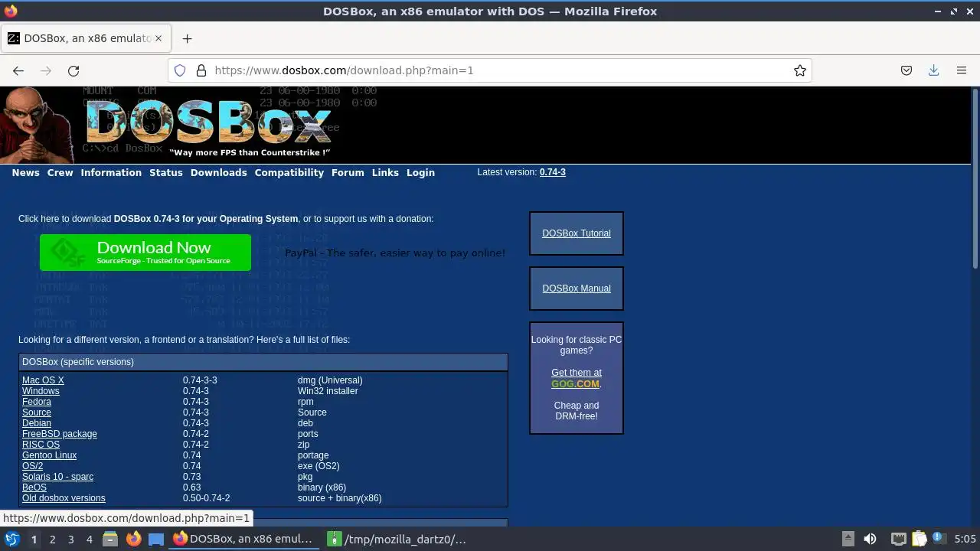Open the Old dosbox versions link
The height and width of the screenshot is (551, 980).
point(64,498)
